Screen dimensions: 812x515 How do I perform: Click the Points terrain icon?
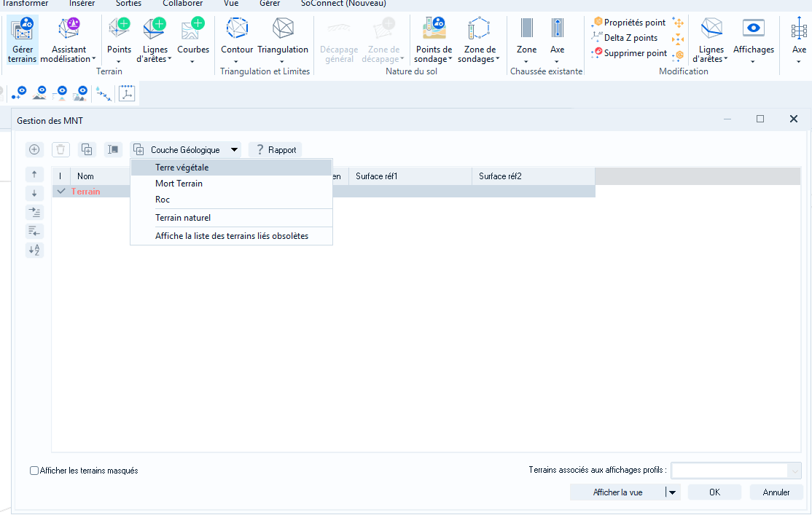[119, 28]
